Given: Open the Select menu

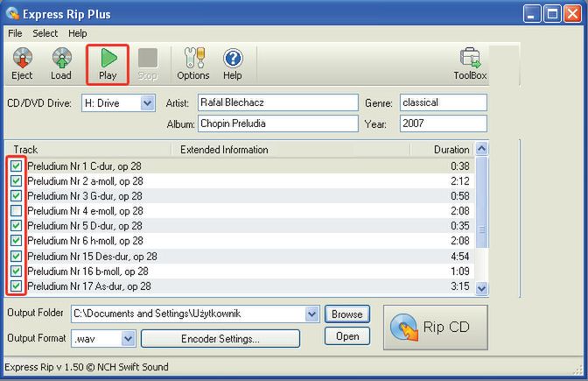Looking at the screenshot, I should 45,33.
